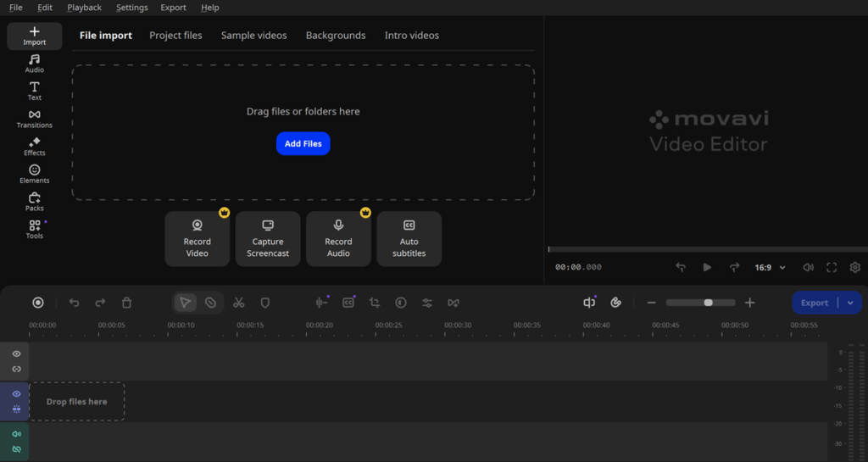Screen dimensions: 868x462
Task: Open the Text titles panel
Action: [x=34, y=92]
